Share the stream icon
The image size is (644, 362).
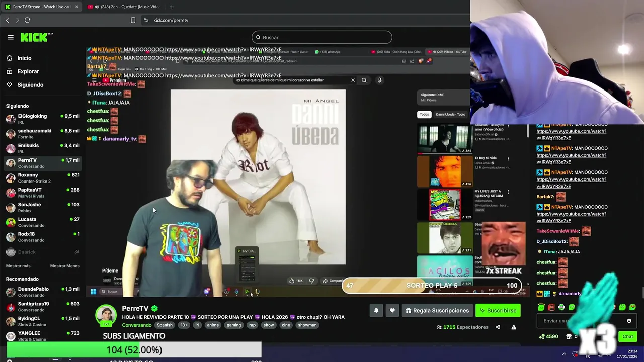(498, 327)
